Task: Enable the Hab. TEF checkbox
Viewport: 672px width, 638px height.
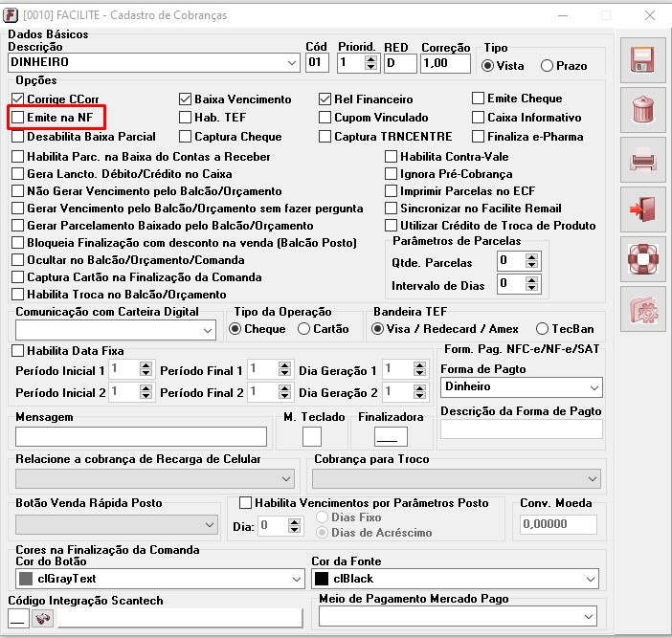Action: [x=185, y=118]
